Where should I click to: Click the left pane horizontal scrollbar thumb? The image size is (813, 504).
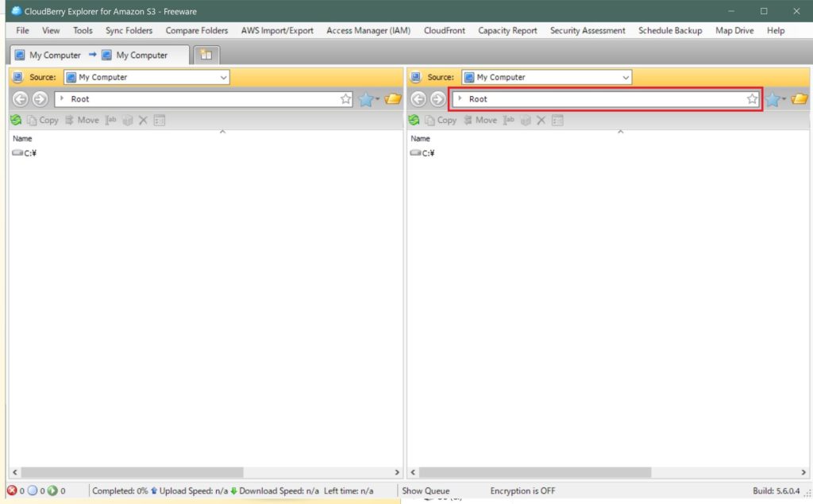(x=132, y=472)
